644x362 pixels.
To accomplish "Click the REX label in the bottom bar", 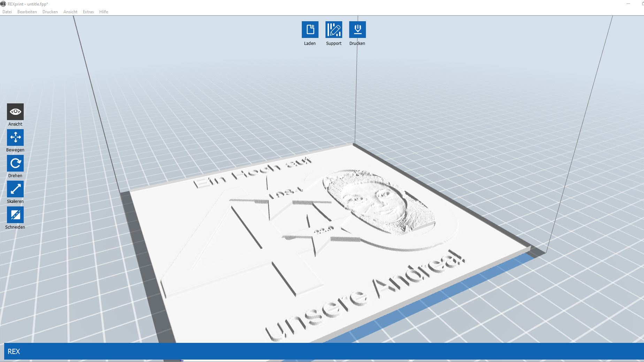I will click(14, 352).
